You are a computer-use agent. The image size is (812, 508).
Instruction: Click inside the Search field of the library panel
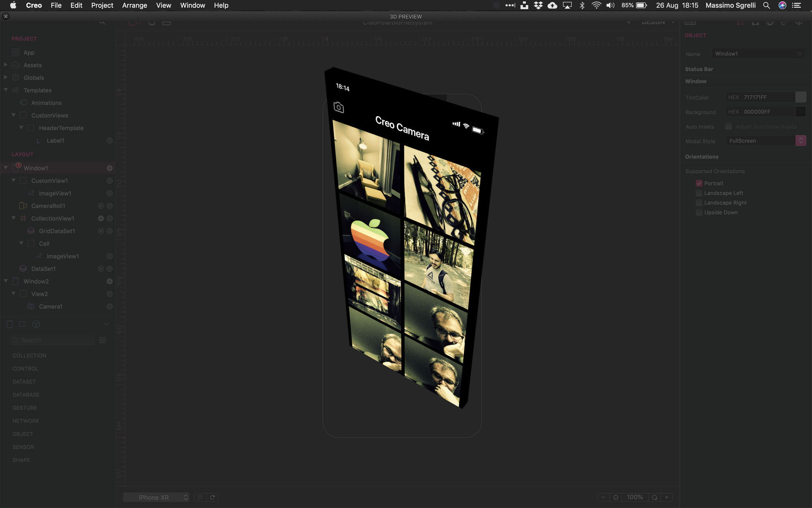(52, 340)
